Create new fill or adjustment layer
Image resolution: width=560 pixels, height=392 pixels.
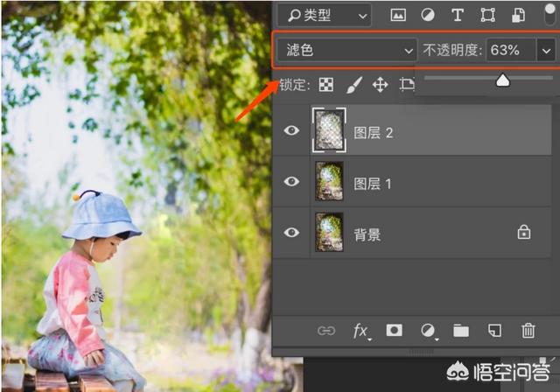pos(428,331)
